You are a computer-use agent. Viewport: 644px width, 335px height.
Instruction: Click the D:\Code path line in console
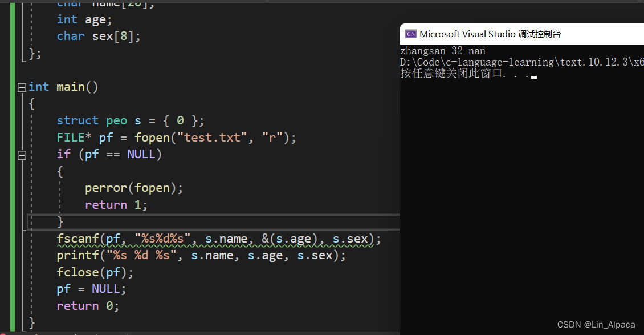coord(522,62)
